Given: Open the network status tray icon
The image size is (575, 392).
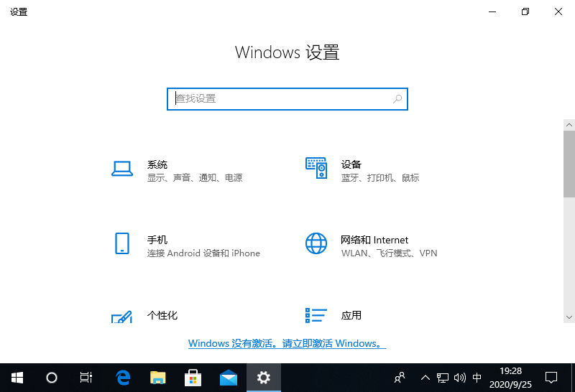Looking at the screenshot, I should [x=442, y=378].
